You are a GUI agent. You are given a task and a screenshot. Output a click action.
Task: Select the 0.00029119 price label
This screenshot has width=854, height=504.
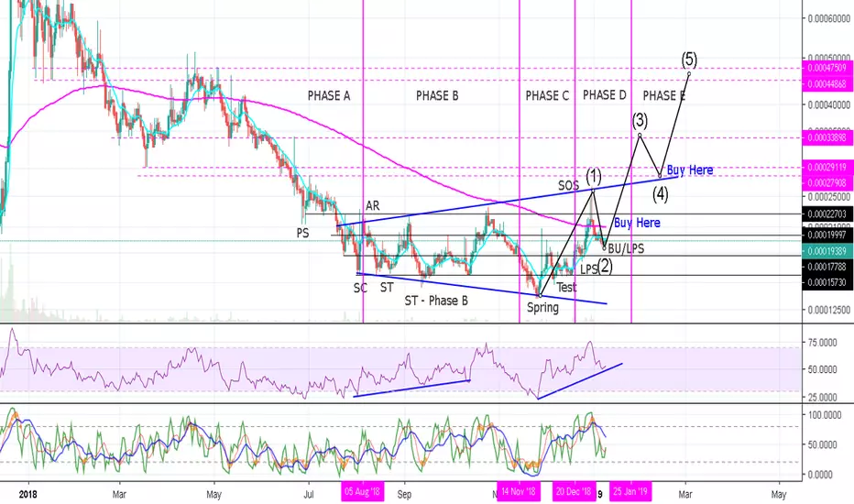coord(827,168)
